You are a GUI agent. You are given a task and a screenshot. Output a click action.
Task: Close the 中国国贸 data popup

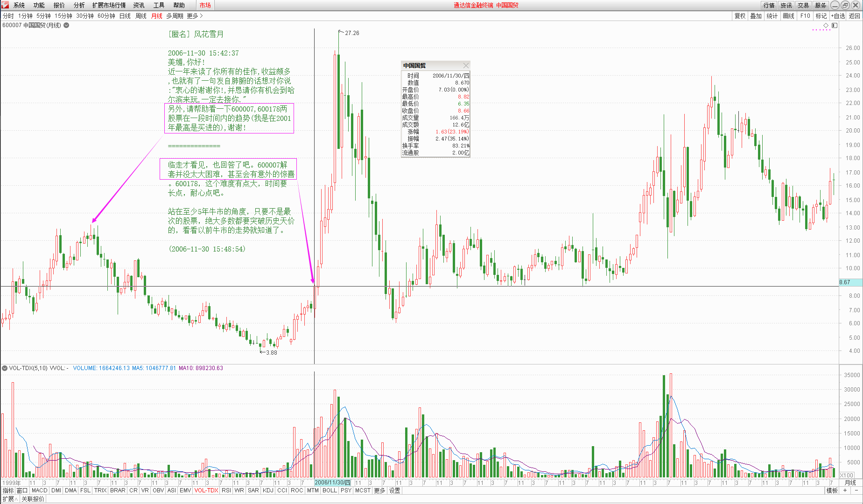pos(466,65)
